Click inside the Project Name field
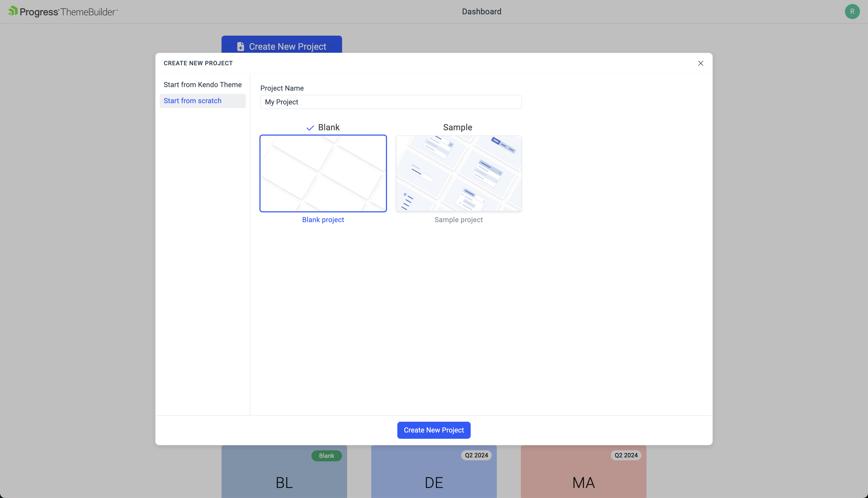This screenshot has height=498, width=868. pyautogui.click(x=390, y=102)
